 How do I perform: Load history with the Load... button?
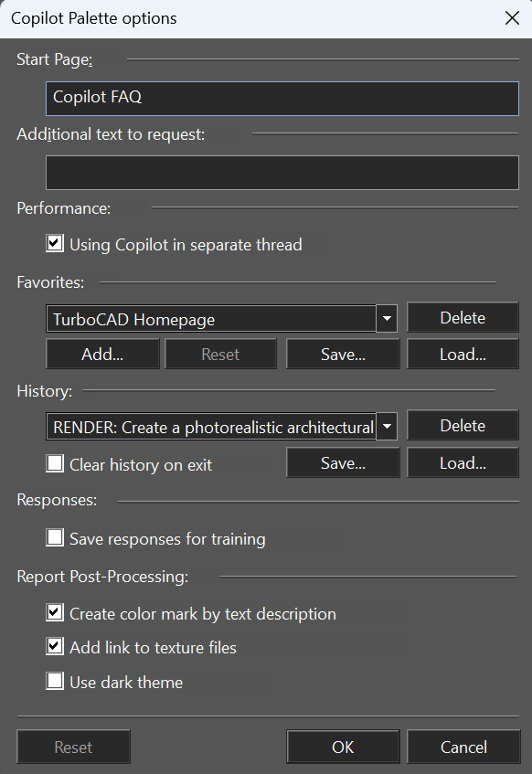click(x=463, y=462)
